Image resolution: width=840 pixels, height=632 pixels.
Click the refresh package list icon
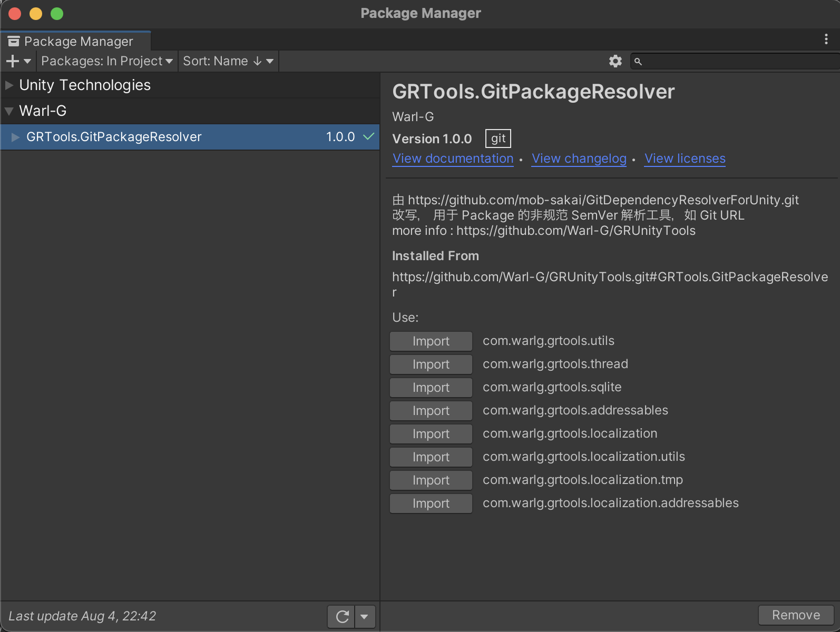pyautogui.click(x=342, y=617)
